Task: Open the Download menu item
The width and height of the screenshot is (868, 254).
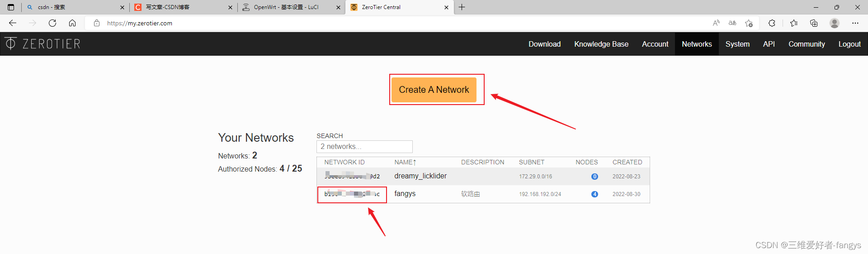Action: pos(545,44)
